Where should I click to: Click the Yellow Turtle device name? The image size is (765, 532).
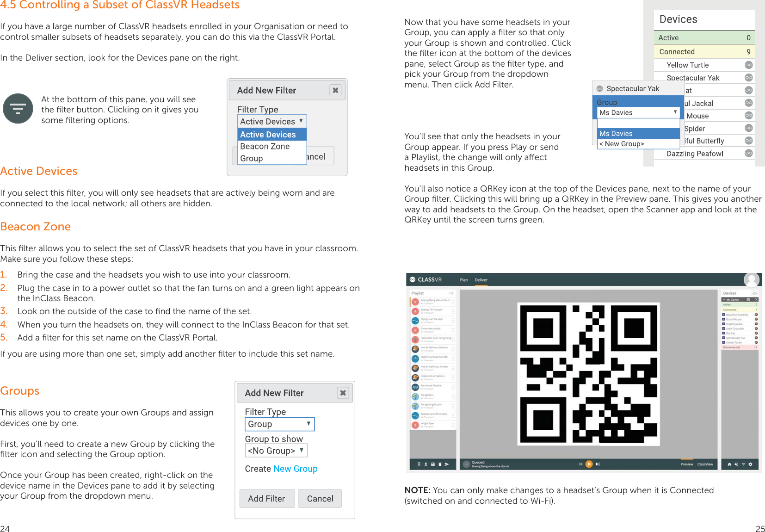[687, 65]
